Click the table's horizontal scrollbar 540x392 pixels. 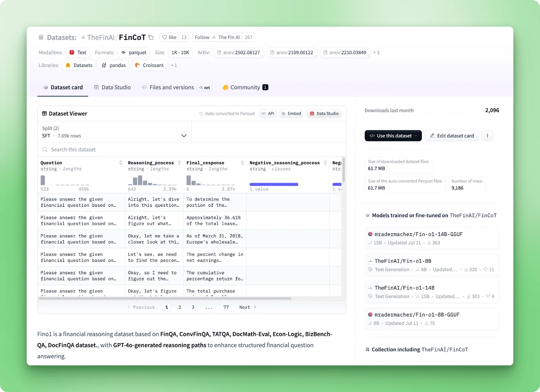click(x=165, y=298)
